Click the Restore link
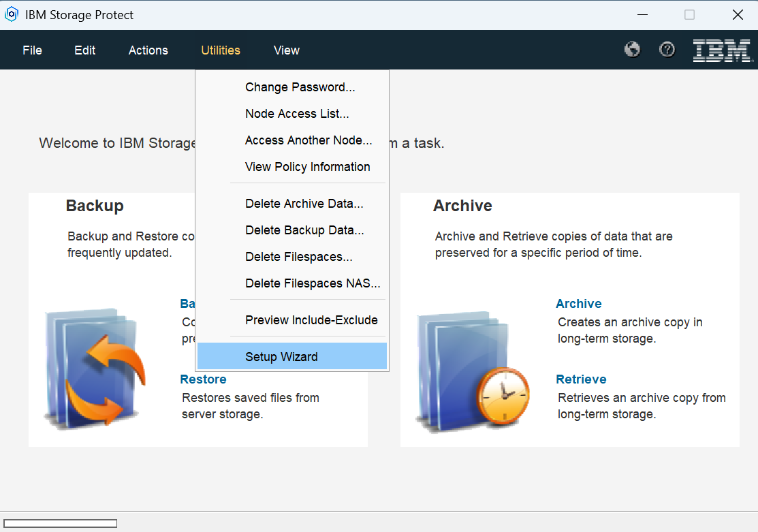This screenshot has width=758, height=532. [x=203, y=379]
